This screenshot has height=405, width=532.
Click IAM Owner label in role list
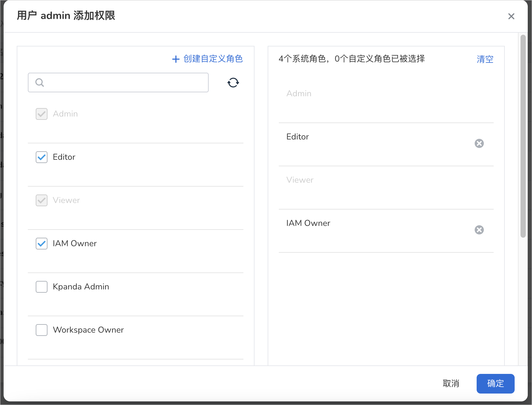[75, 244]
